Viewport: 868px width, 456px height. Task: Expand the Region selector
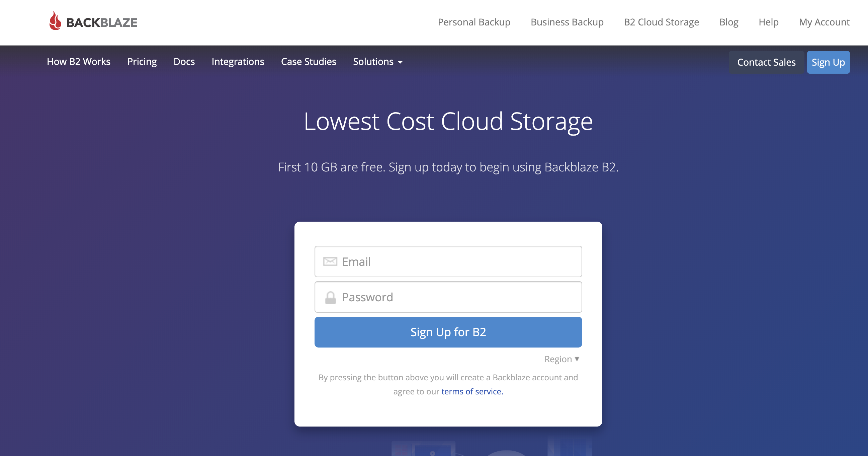click(561, 359)
